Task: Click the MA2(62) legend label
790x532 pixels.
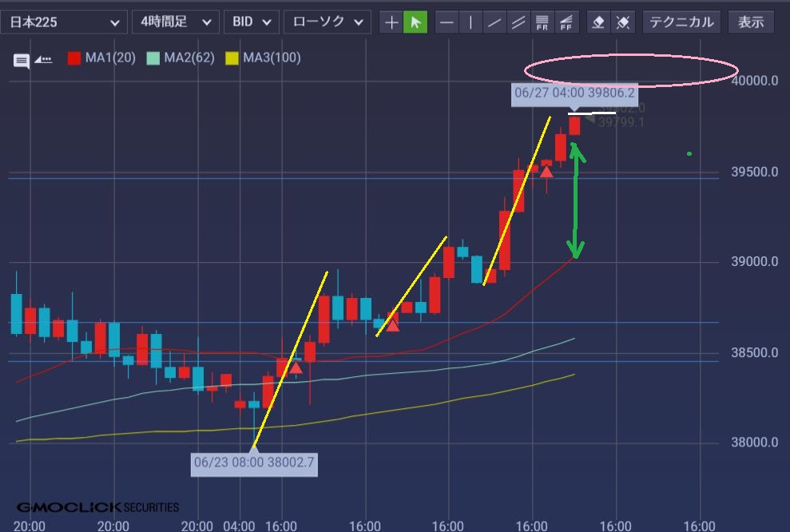Action: [189, 58]
